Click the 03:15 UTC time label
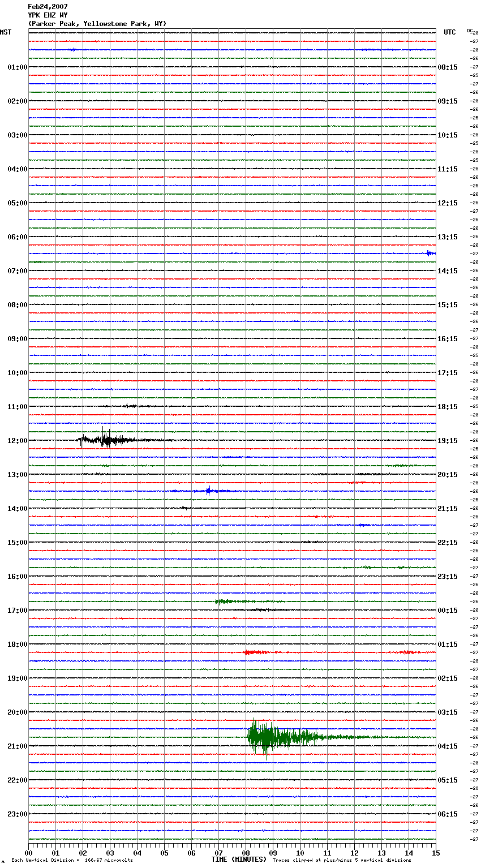This screenshot has height=868, width=481. pyautogui.click(x=448, y=712)
